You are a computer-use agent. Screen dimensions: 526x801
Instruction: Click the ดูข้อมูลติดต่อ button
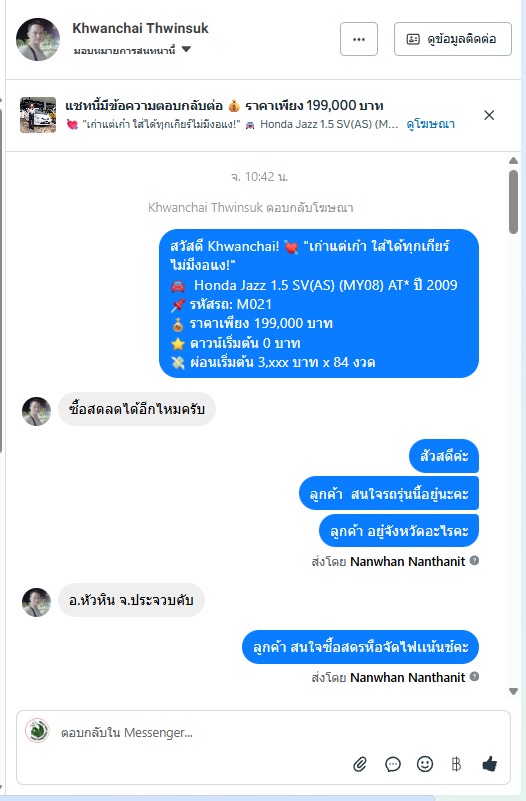click(452, 39)
